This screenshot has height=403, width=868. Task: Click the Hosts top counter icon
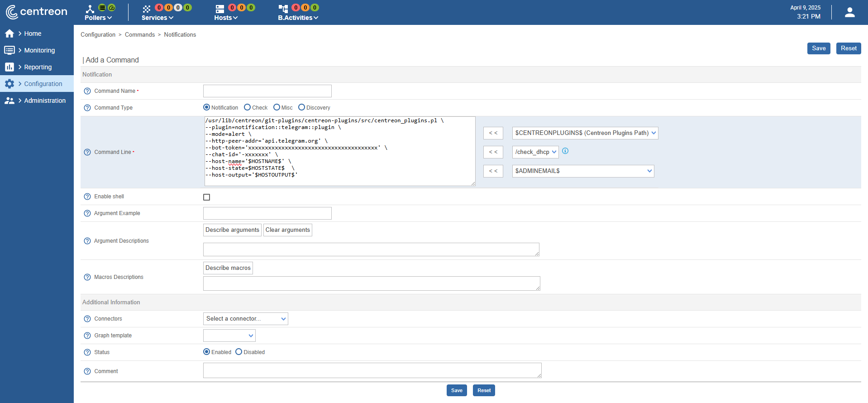click(x=220, y=9)
